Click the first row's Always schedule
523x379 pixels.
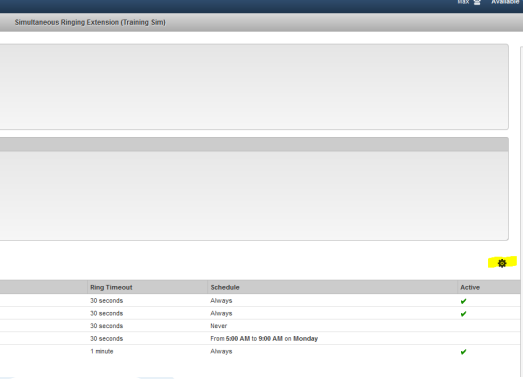[221, 301]
